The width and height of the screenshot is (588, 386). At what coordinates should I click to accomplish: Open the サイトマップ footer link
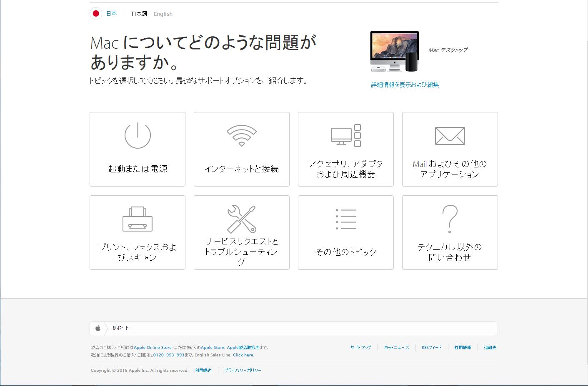click(x=360, y=348)
